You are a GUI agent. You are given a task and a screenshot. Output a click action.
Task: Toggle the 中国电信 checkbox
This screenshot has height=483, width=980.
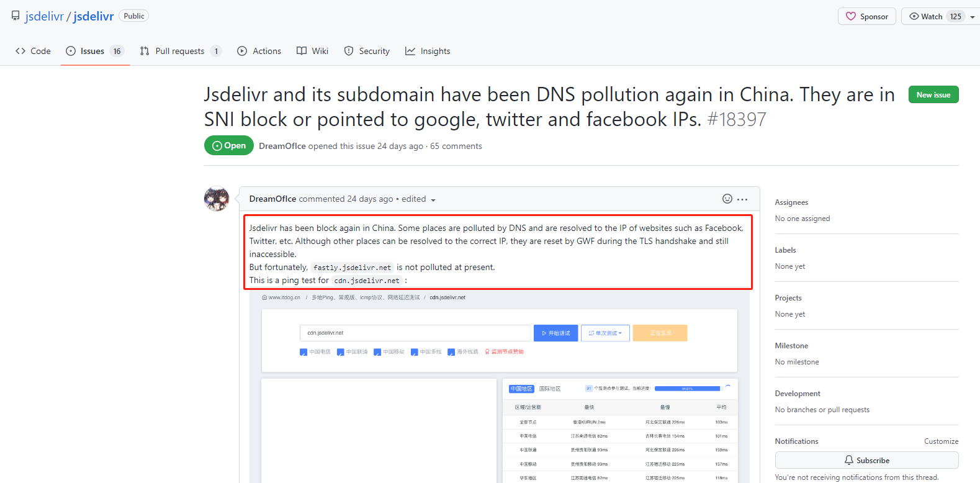coord(303,352)
